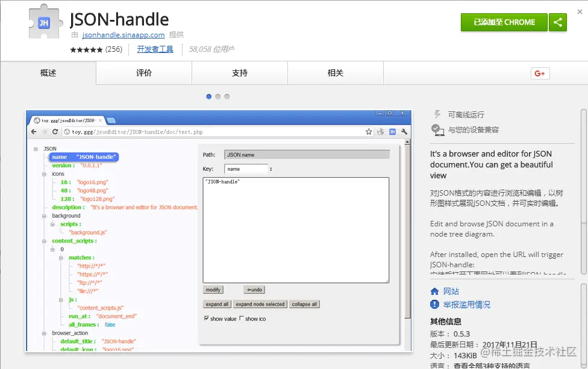The image size is (588, 369).
Task: Select the second carousel dot
Action: click(x=218, y=96)
